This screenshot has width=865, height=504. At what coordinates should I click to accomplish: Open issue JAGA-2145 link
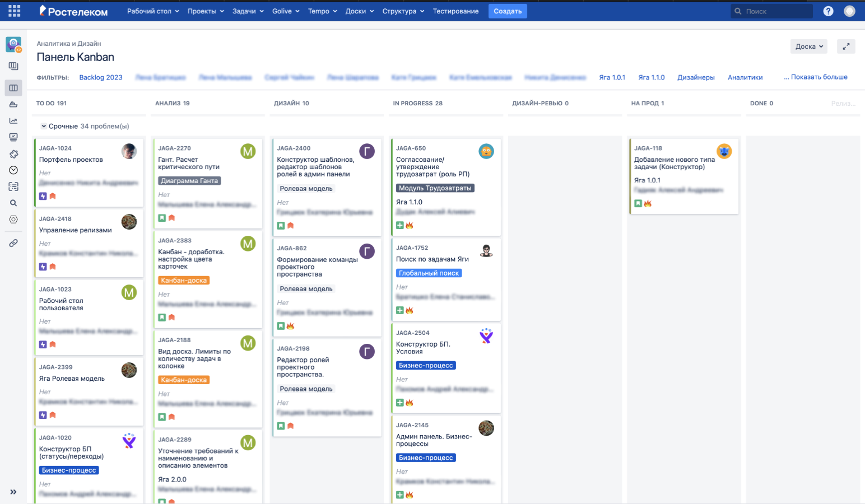tap(412, 425)
